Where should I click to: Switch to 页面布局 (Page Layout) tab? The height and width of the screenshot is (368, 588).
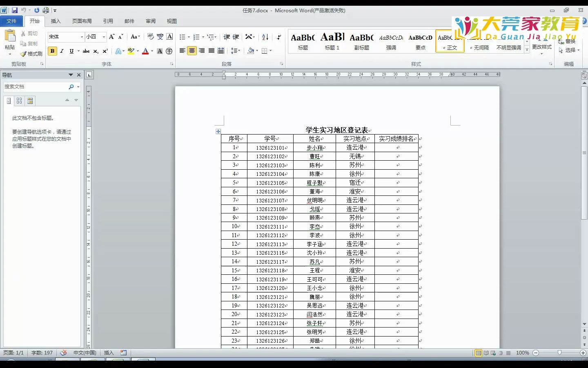[x=82, y=21]
